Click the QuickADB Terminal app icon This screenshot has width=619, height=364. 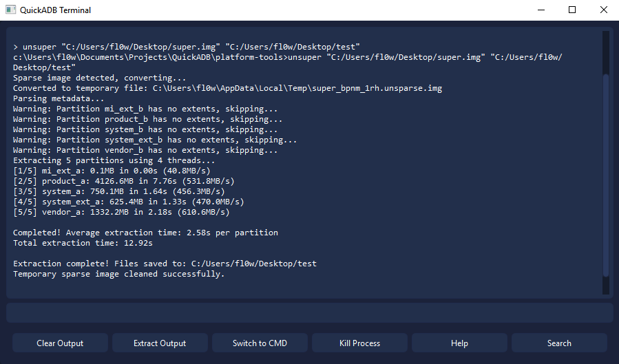tap(10, 10)
